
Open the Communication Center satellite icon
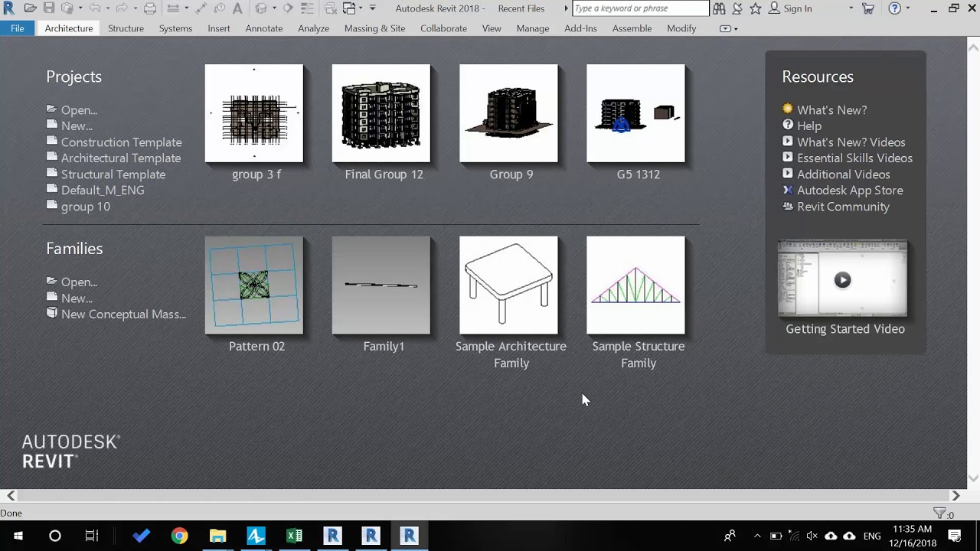click(737, 8)
